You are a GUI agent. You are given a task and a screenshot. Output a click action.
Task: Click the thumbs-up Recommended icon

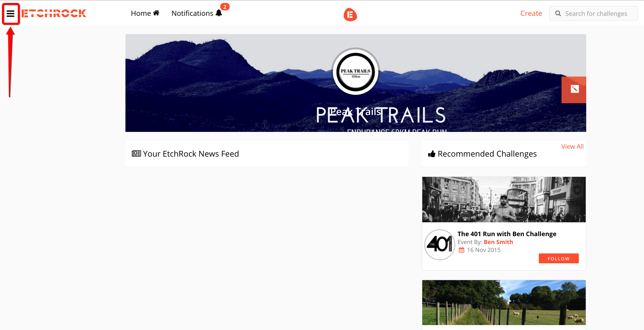[x=432, y=154]
